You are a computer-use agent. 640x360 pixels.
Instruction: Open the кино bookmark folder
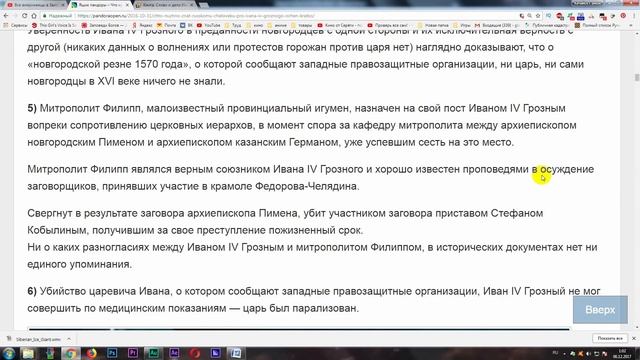coord(255,25)
